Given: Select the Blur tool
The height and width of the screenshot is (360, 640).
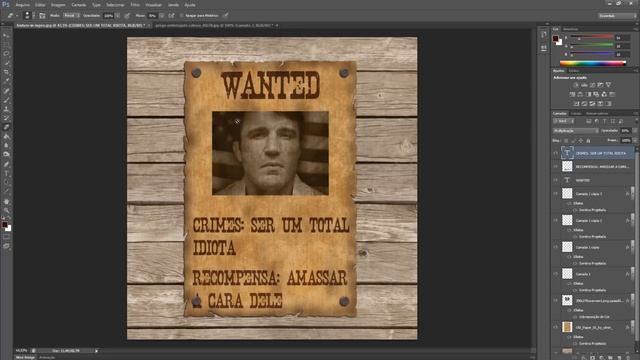Looking at the screenshot, I should [x=6, y=145].
